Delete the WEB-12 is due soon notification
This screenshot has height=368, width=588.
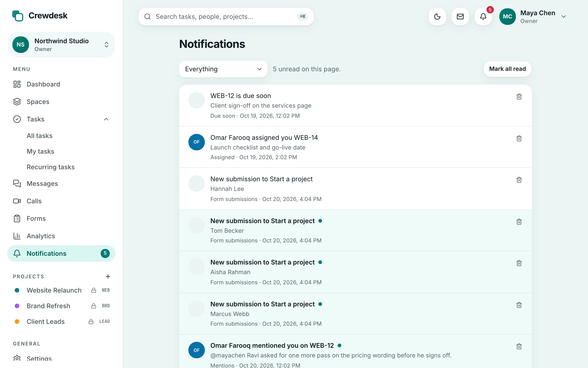(519, 97)
